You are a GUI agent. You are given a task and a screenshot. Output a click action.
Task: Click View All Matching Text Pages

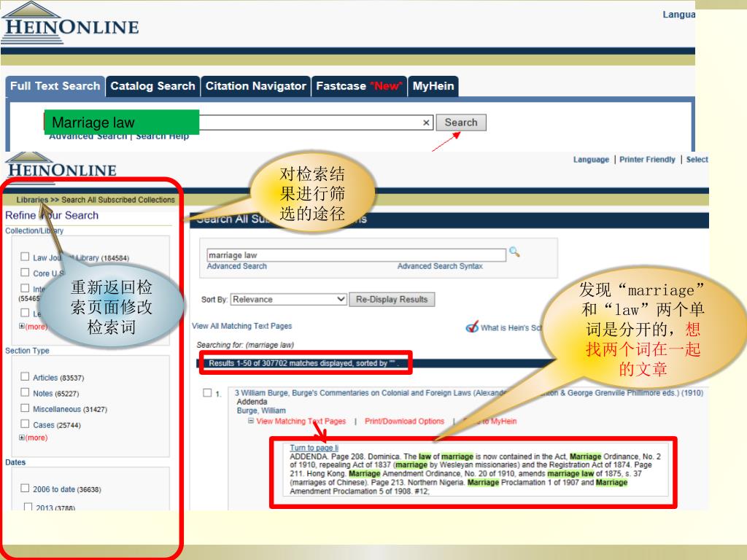coord(242,326)
